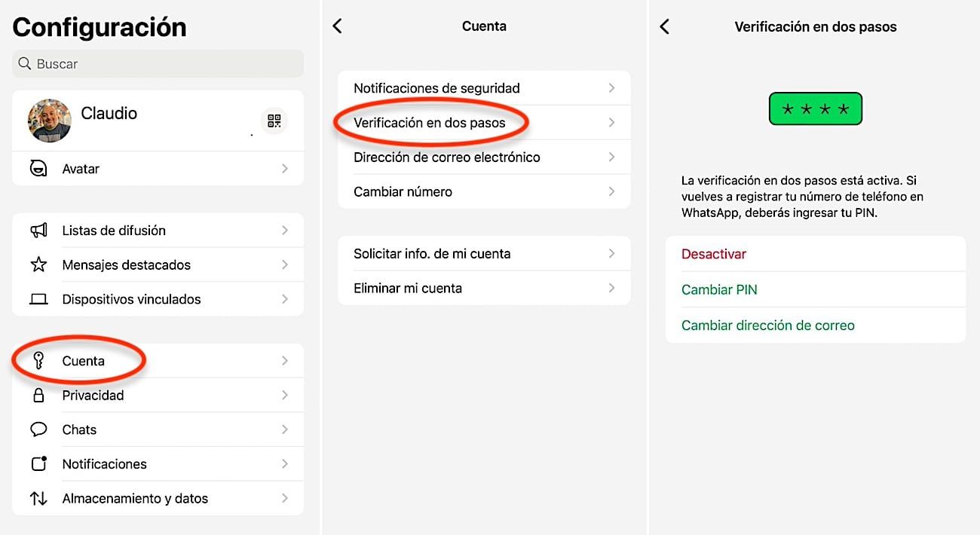Open Cambiar número via its chevron
980x535 pixels.
click(x=612, y=191)
